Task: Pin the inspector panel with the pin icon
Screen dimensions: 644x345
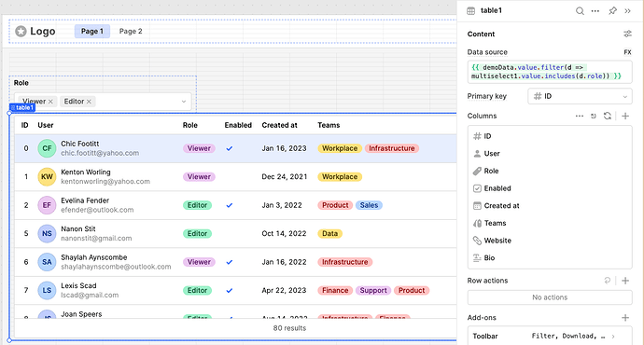Action: (612, 11)
